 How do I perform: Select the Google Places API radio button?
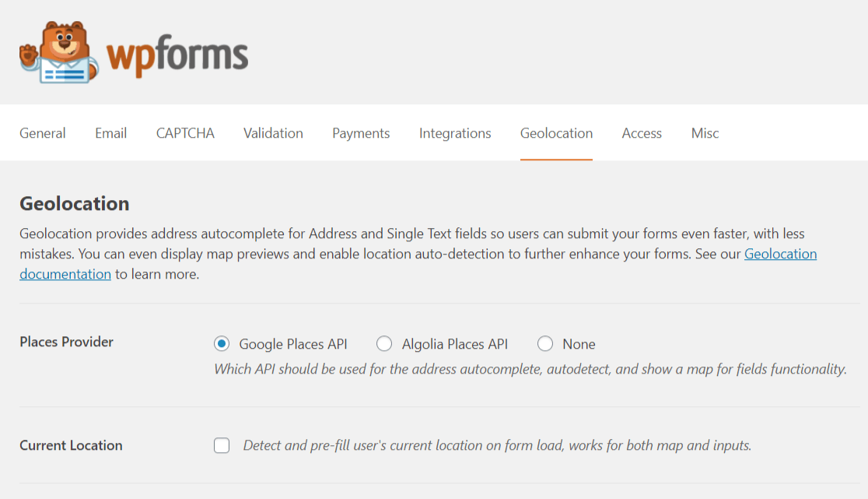pos(222,344)
